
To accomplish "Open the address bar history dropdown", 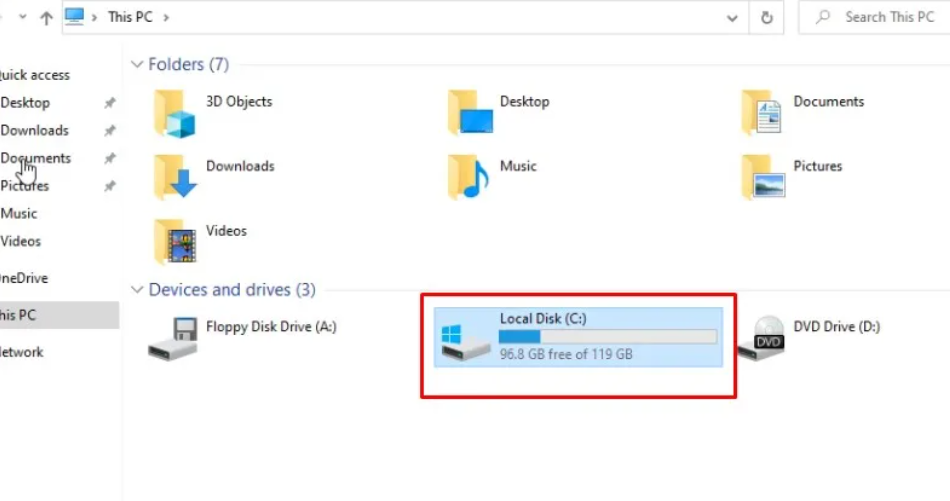I will 733,17.
